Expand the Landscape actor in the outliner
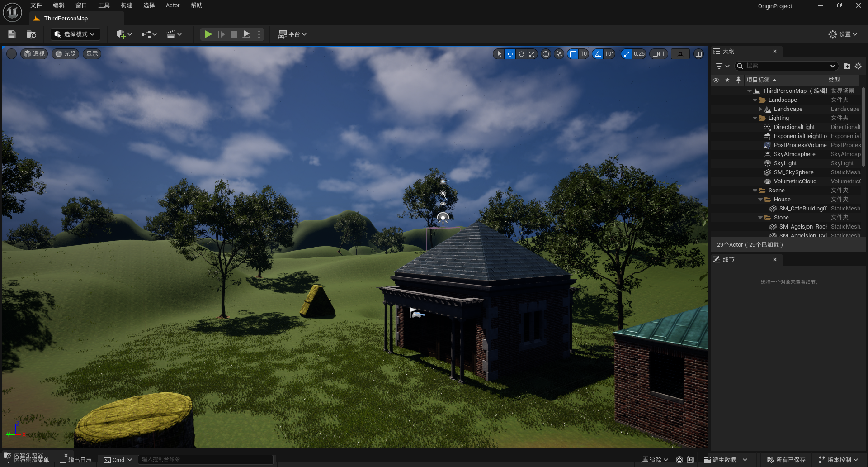Screen dimensions: 868x467 [x=760, y=109]
